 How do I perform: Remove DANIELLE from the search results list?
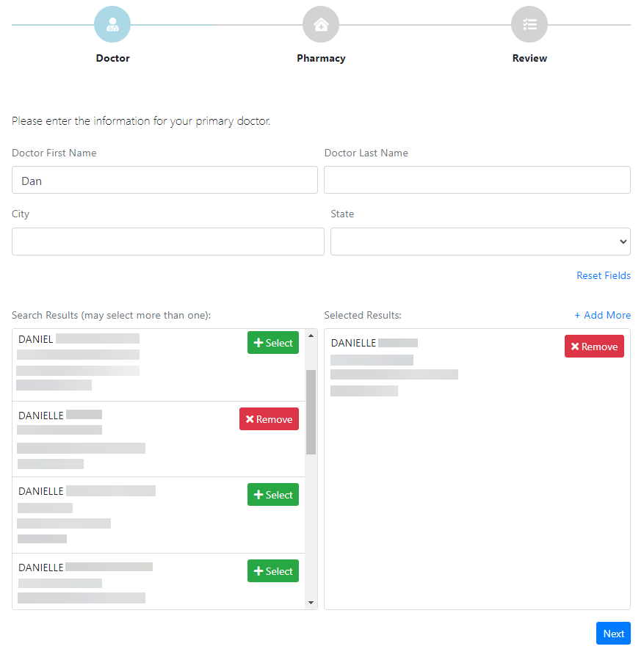[269, 419]
